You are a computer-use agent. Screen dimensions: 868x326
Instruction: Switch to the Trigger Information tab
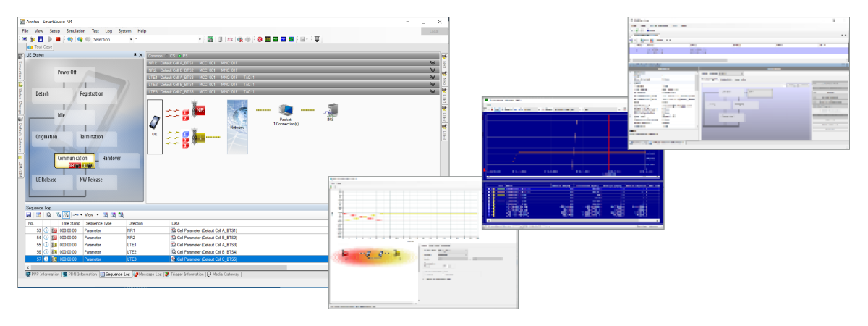[x=184, y=275]
